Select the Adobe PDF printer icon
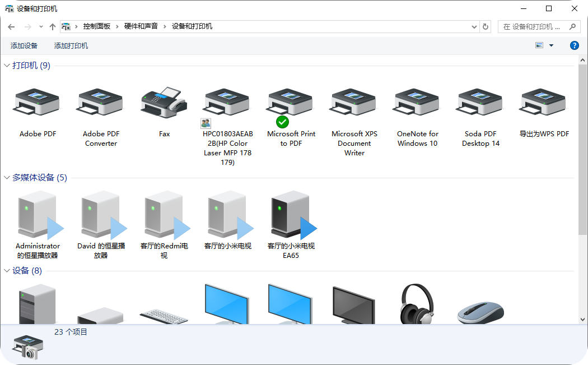Screen dimensions: 588x365 click(x=37, y=102)
